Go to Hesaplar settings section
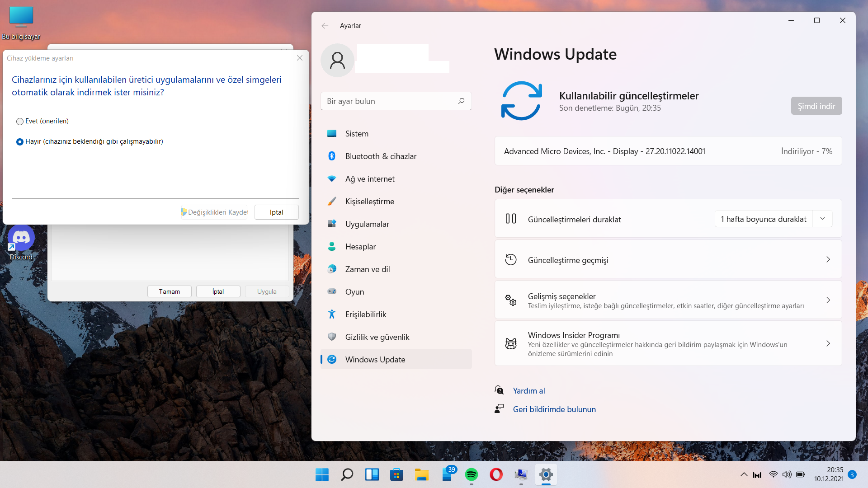The height and width of the screenshot is (488, 868). coord(360,247)
